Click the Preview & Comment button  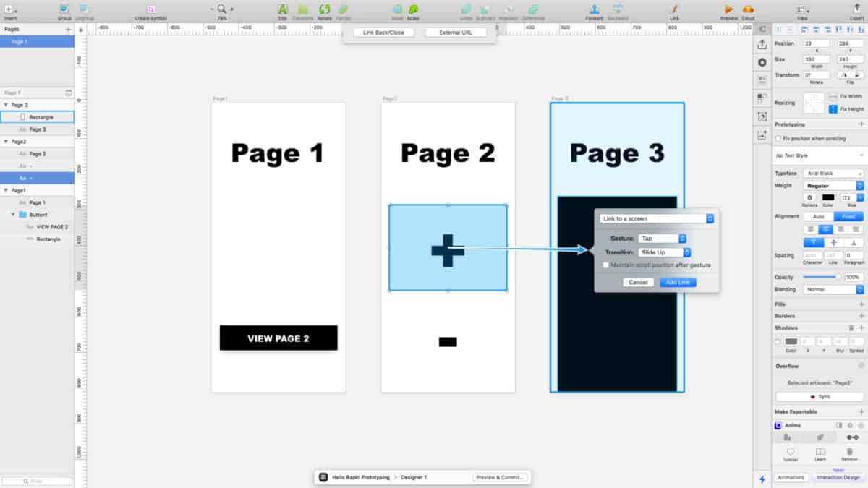(501, 476)
